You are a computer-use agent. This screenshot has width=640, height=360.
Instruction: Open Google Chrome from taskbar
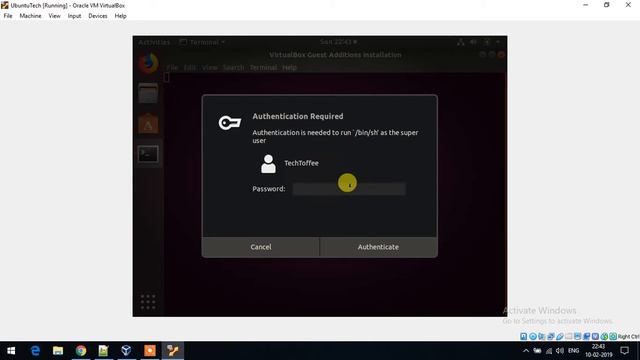81,351
